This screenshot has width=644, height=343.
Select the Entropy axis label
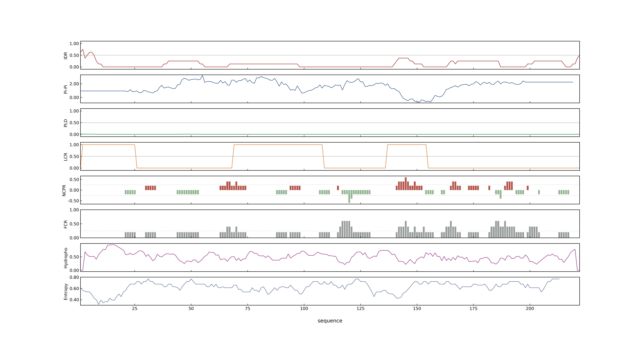click(x=66, y=291)
